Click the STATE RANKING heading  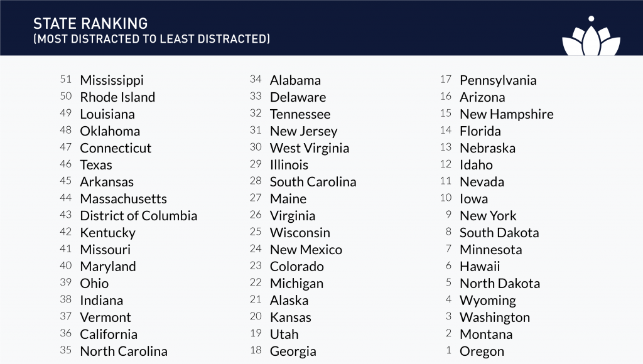pos(90,23)
